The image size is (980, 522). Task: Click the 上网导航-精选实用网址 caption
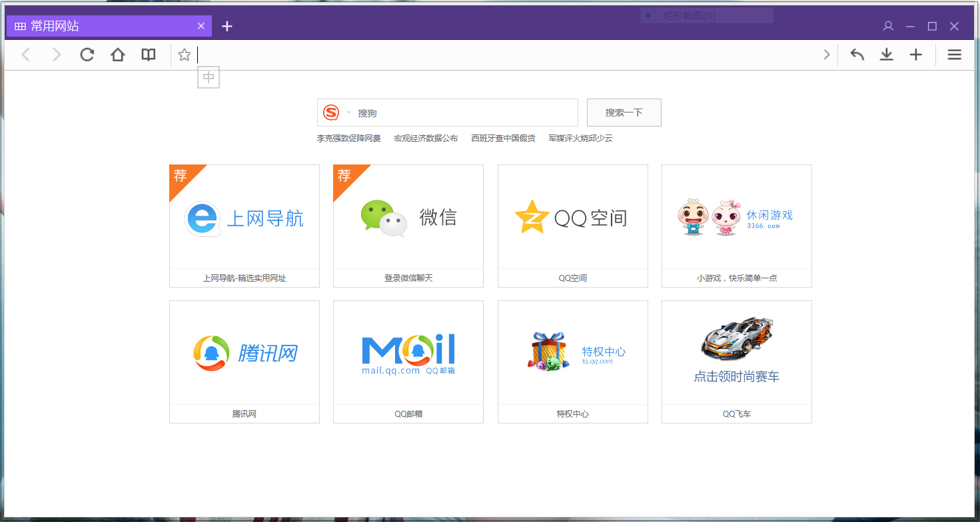pos(245,278)
